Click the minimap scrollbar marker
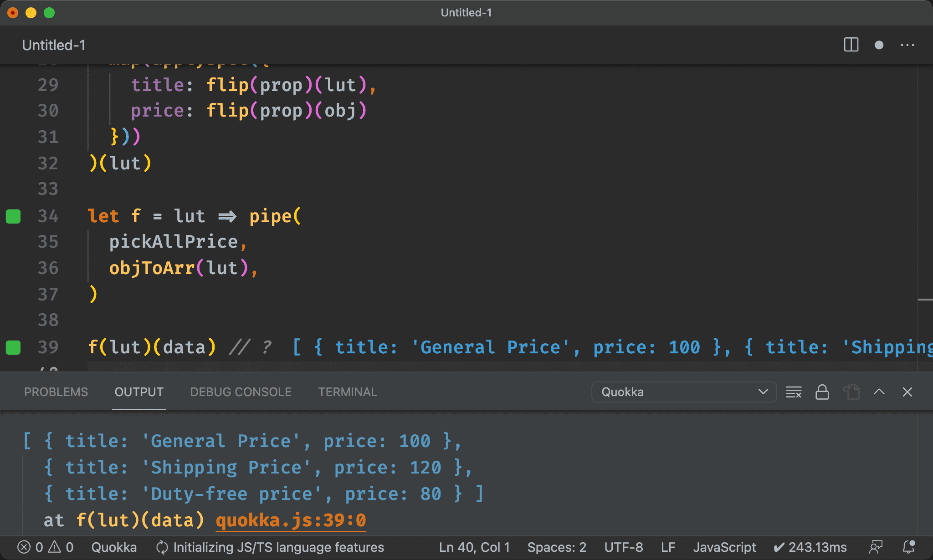This screenshot has height=560, width=933. [x=925, y=300]
